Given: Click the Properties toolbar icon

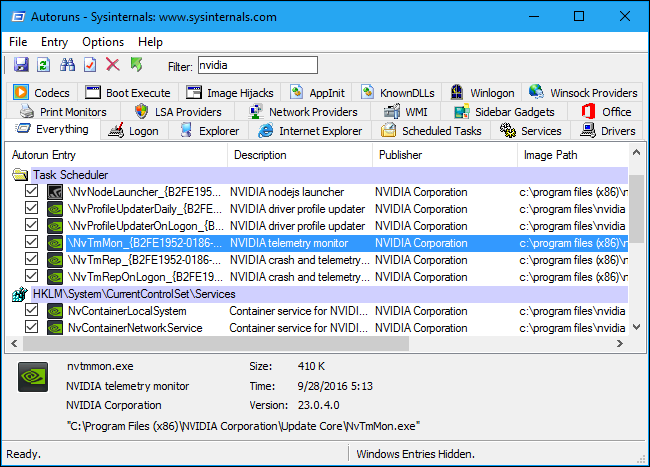Looking at the screenshot, I should (x=90, y=65).
